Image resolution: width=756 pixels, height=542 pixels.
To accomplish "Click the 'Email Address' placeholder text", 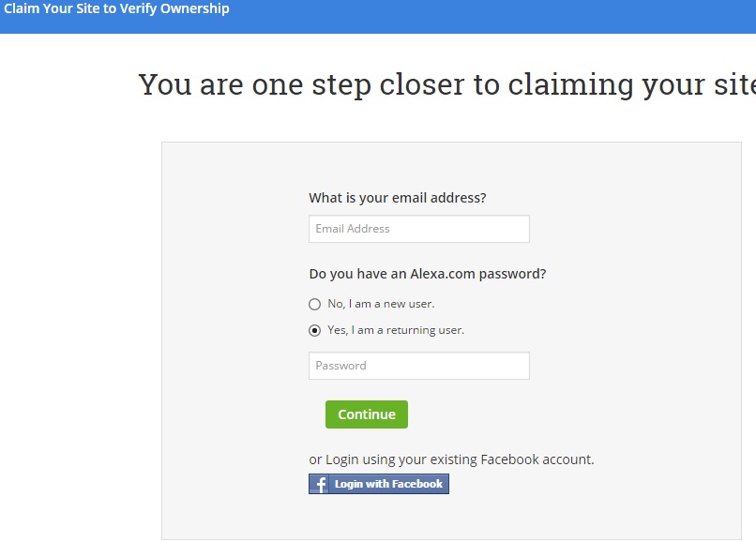I will (353, 229).
